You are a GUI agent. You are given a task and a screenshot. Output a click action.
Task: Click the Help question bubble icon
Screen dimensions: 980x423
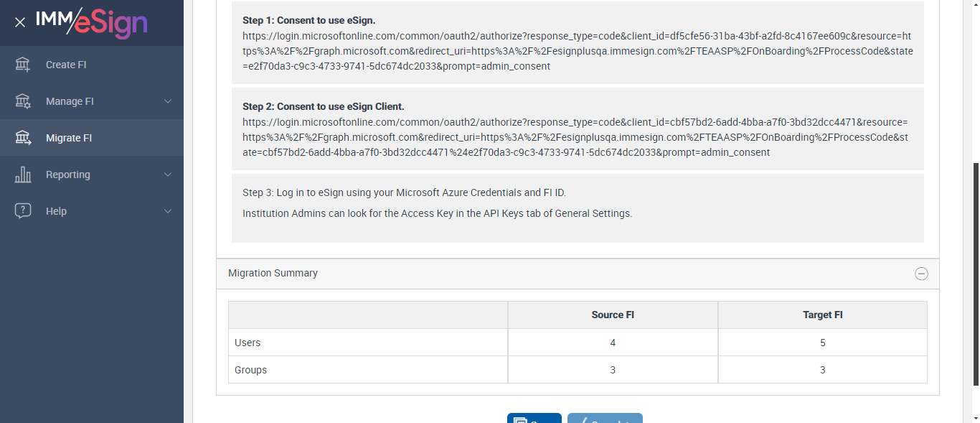point(23,211)
